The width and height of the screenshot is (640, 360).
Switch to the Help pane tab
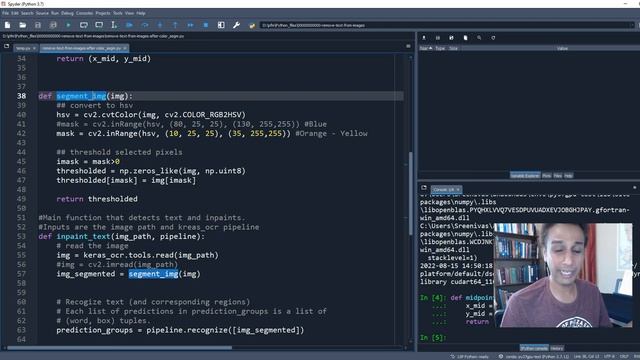click(x=568, y=176)
